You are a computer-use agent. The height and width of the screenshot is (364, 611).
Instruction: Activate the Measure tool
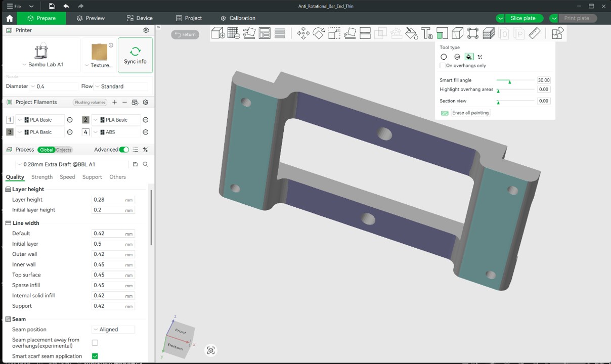[534, 33]
